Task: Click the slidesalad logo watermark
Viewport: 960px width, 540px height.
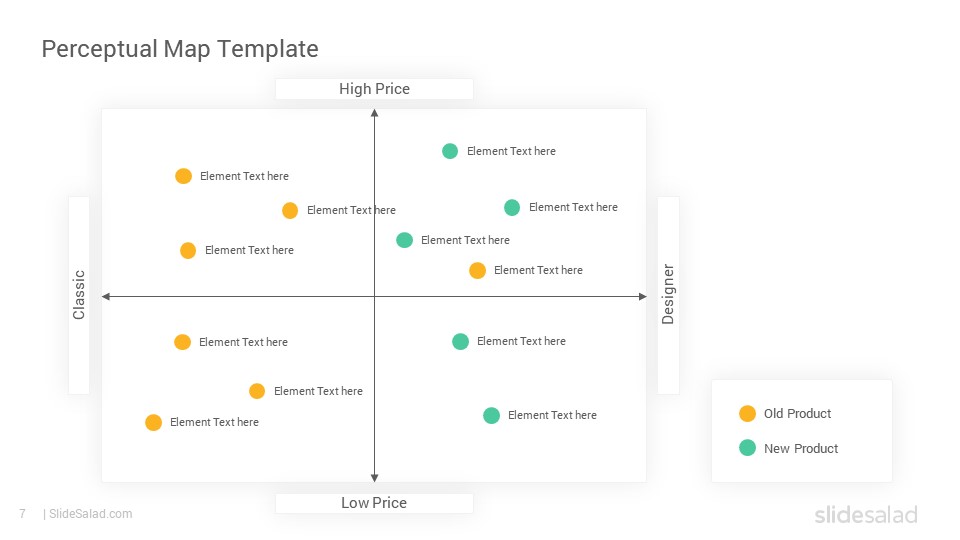Action: (866, 514)
